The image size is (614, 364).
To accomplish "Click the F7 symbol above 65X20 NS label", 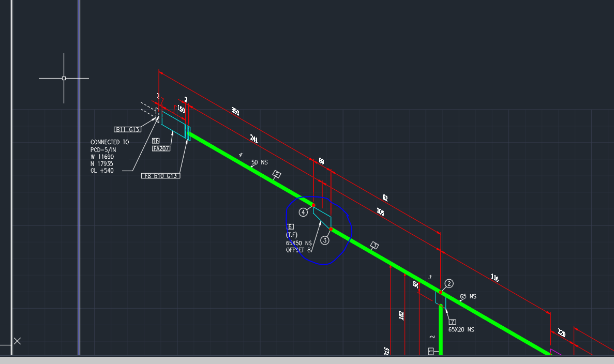I will pyautogui.click(x=453, y=321).
